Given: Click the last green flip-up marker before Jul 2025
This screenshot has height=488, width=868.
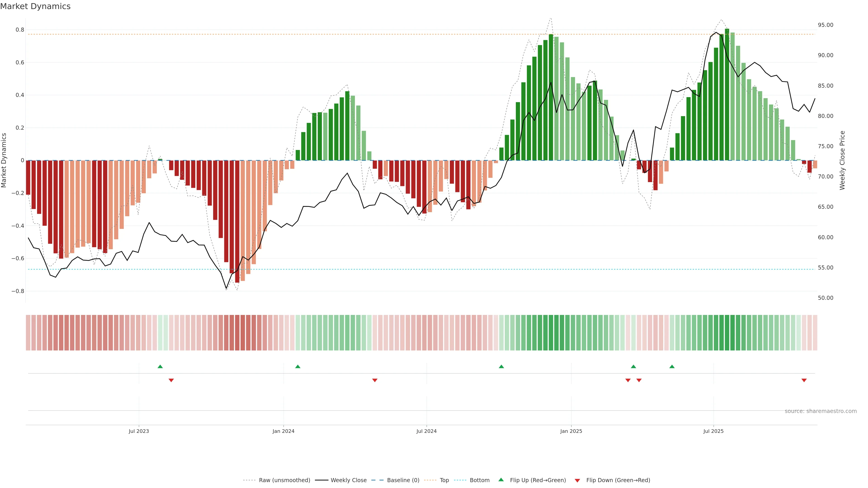Looking at the screenshot, I should 672,366.
